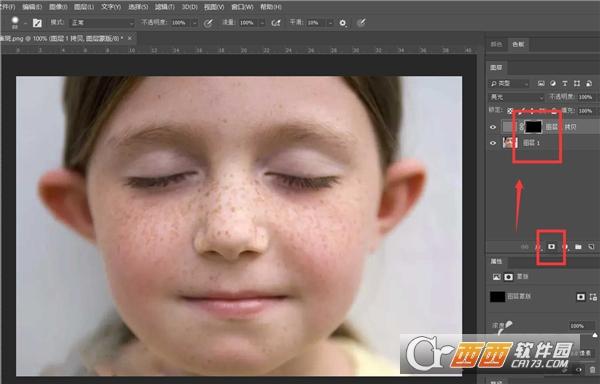Switch to the Swatches (色板) panel tab

tap(518, 44)
